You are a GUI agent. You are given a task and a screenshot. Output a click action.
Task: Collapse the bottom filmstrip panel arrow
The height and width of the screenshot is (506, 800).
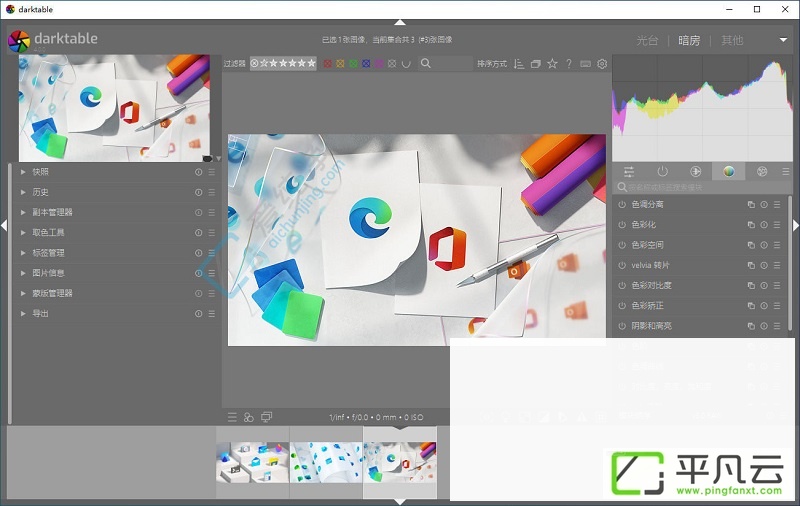400,502
